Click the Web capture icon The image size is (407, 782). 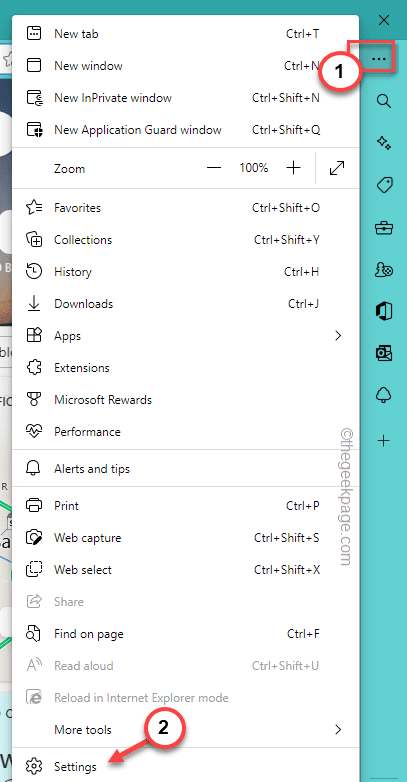pyautogui.click(x=34, y=538)
